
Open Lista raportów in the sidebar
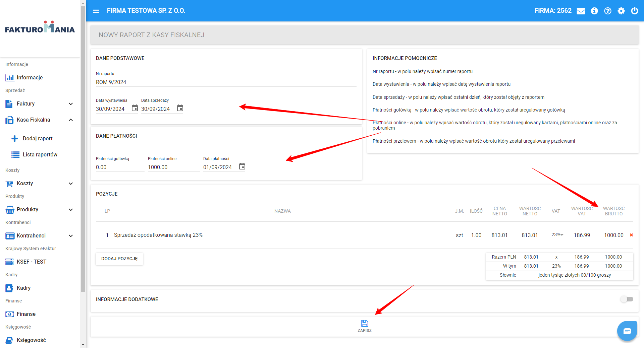click(40, 154)
